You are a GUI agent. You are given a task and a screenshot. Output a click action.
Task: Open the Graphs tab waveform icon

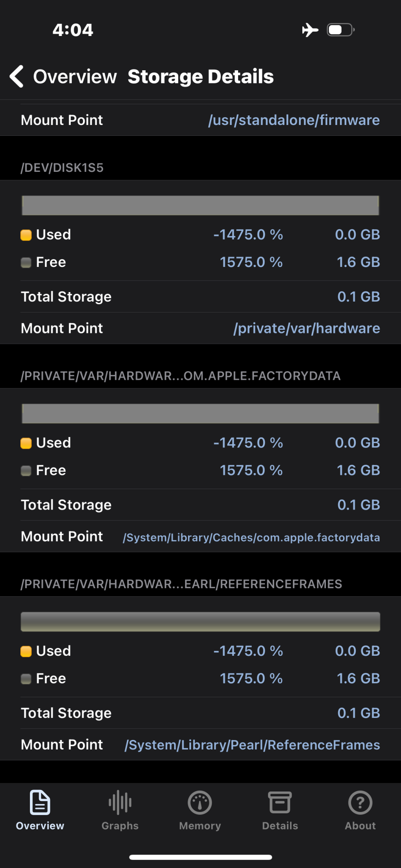(x=120, y=802)
